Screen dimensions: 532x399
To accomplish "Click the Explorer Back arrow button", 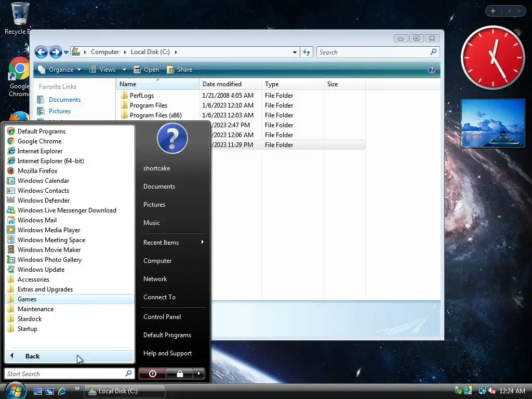I will click(42, 52).
